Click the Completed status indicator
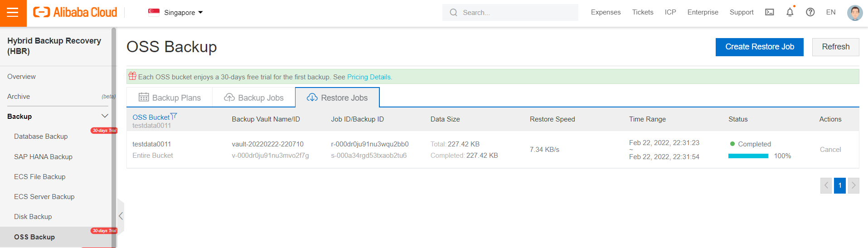Image resolution: width=868 pixels, height=248 pixels. (x=750, y=144)
